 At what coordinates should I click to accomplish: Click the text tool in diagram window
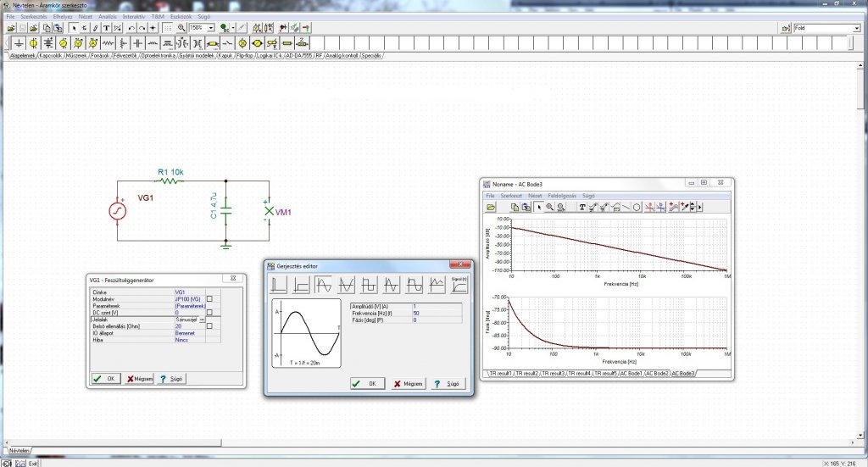(583, 206)
